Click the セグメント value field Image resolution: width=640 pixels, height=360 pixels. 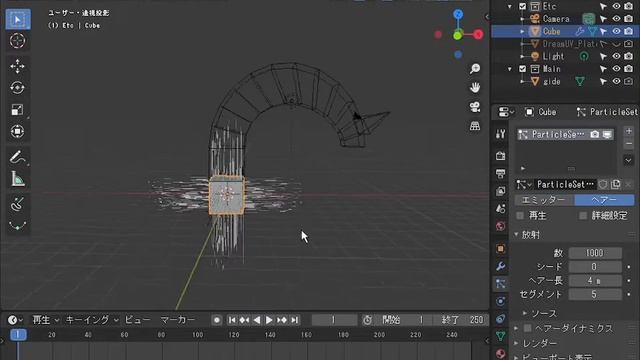595,294
